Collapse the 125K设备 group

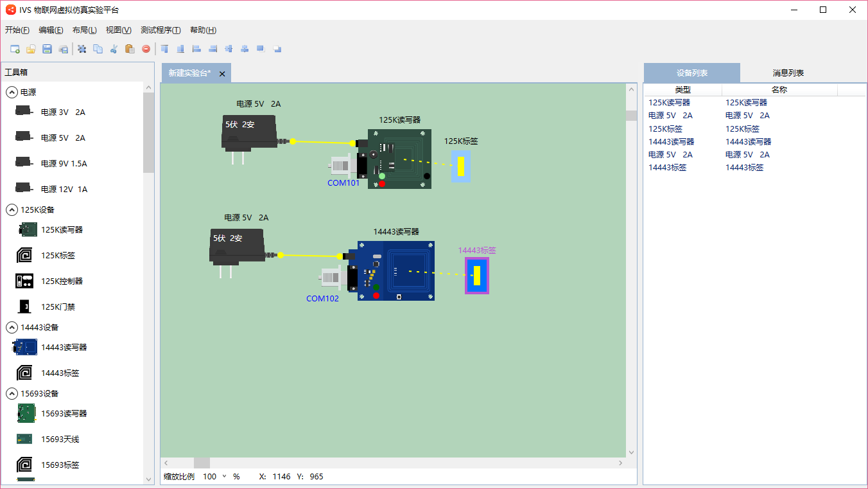tap(12, 209)
